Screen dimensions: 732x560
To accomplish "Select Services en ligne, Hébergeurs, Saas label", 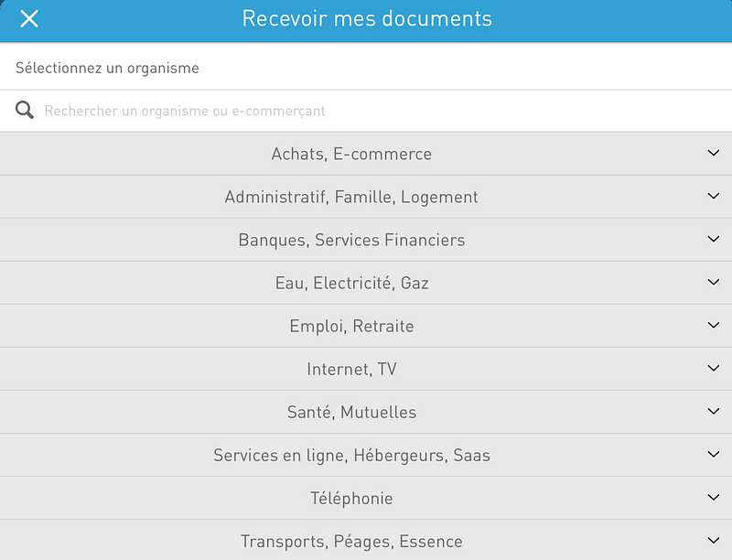I will click(x=351, y=456).
